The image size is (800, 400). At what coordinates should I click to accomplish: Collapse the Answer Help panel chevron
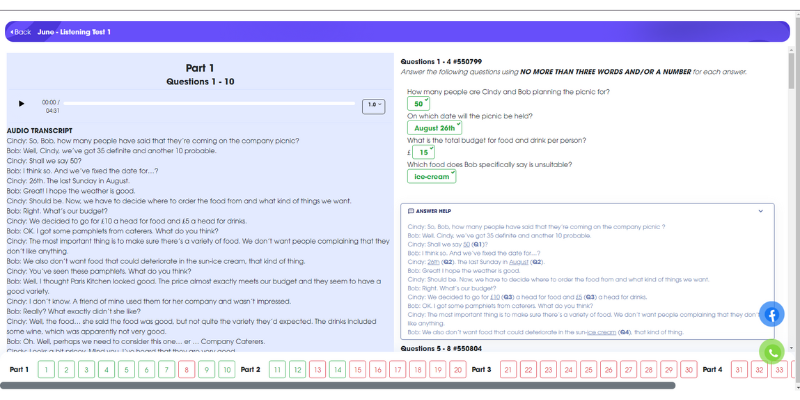click(761, 211)
